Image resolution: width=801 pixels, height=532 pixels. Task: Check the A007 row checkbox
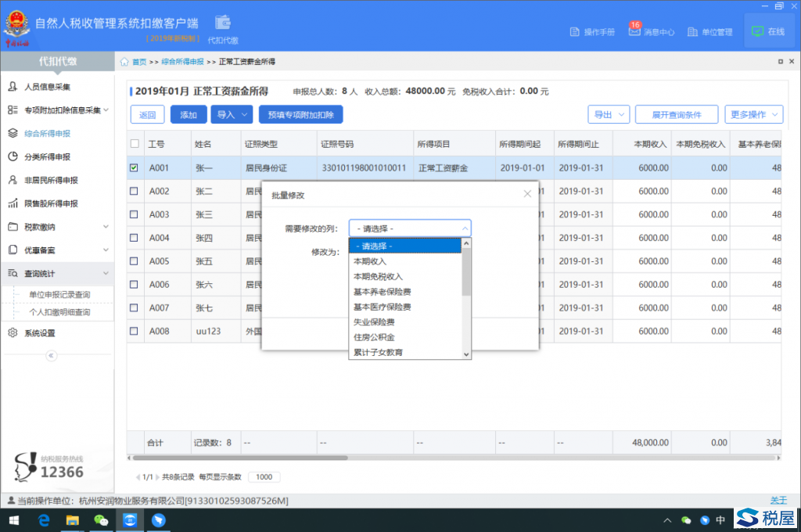(x=134, y=307)
